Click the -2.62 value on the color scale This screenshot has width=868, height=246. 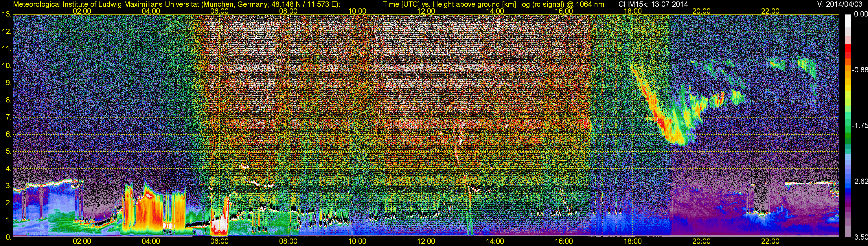tap(860, 181)
